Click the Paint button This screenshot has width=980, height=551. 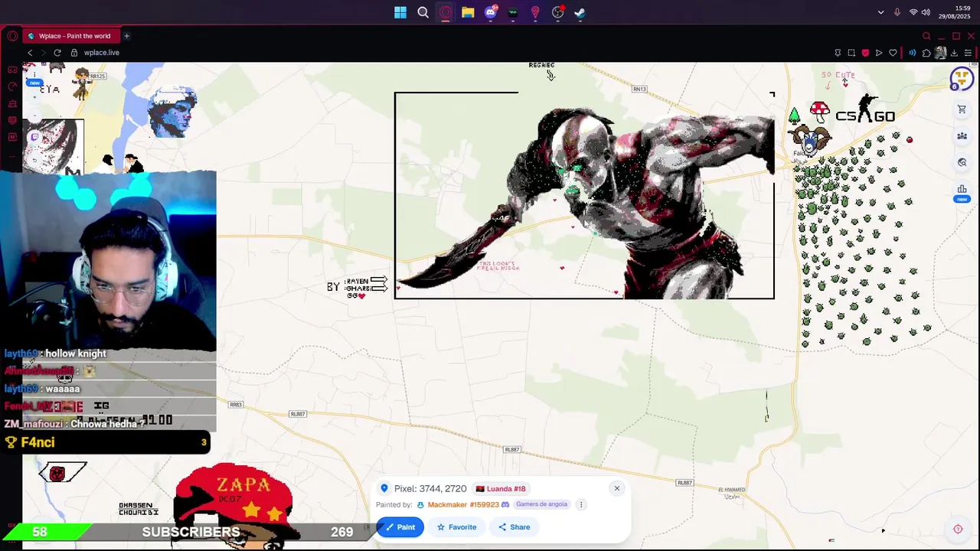point(400,527)
